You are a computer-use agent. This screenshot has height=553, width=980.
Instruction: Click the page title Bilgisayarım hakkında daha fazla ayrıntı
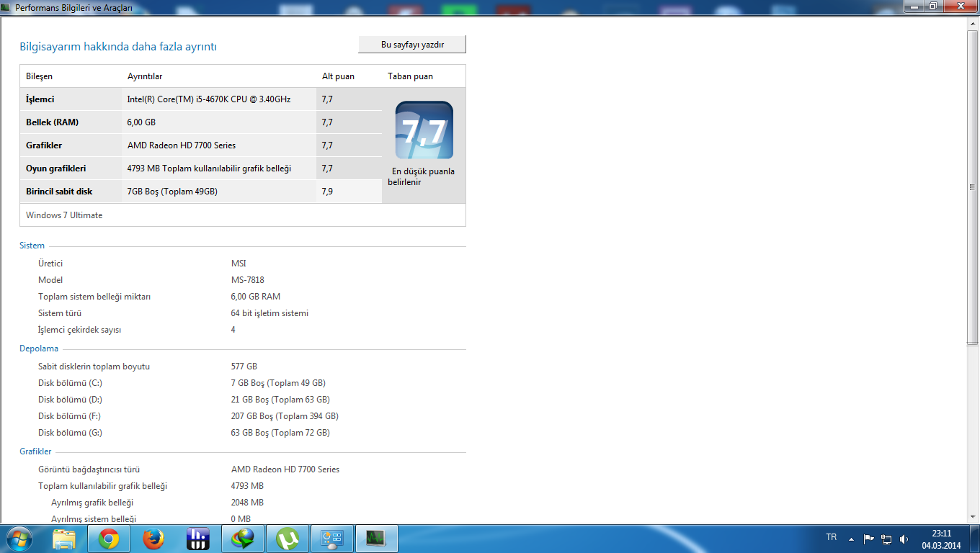point(118,47)
